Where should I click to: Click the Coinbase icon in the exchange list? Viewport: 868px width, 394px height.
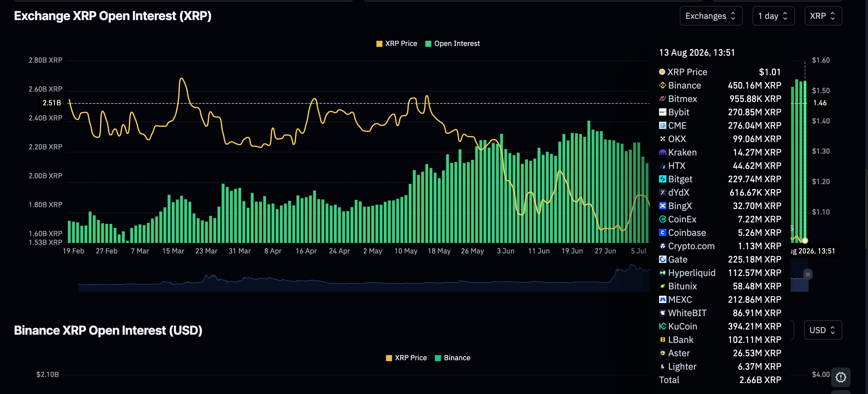click(x=662, y=233)
